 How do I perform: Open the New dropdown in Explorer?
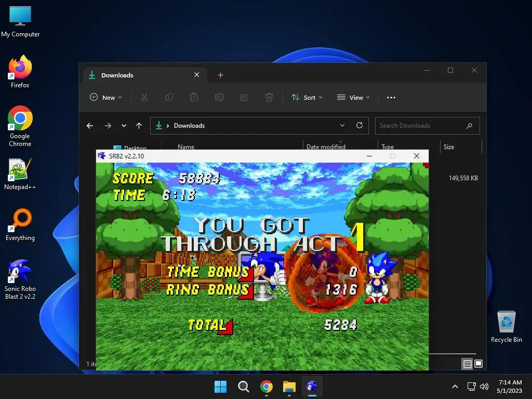106,97
